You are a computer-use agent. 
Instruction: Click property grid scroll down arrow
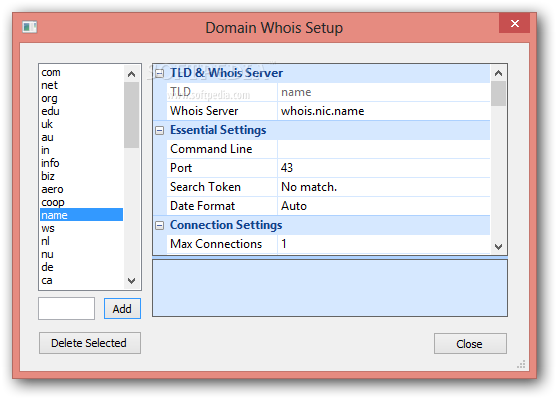click(x=498, y=247)
